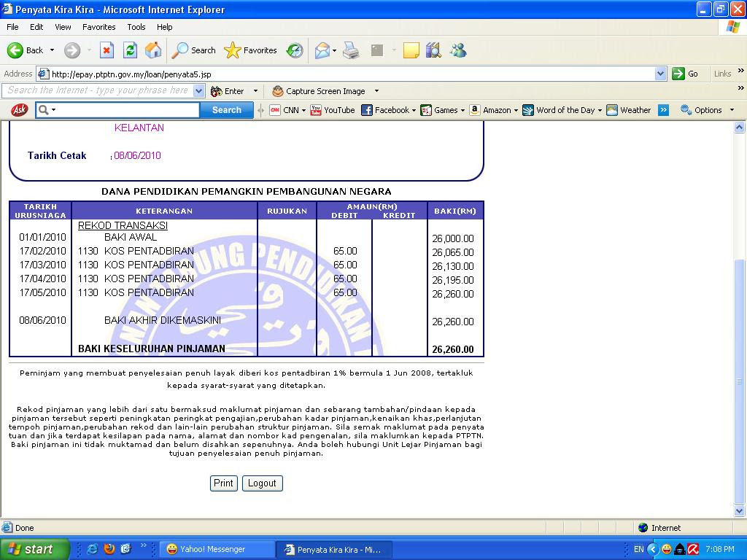Click the Back arrow icon
Image resolution: width=747 pixels, height=560 pixels.
pos(15,50)
